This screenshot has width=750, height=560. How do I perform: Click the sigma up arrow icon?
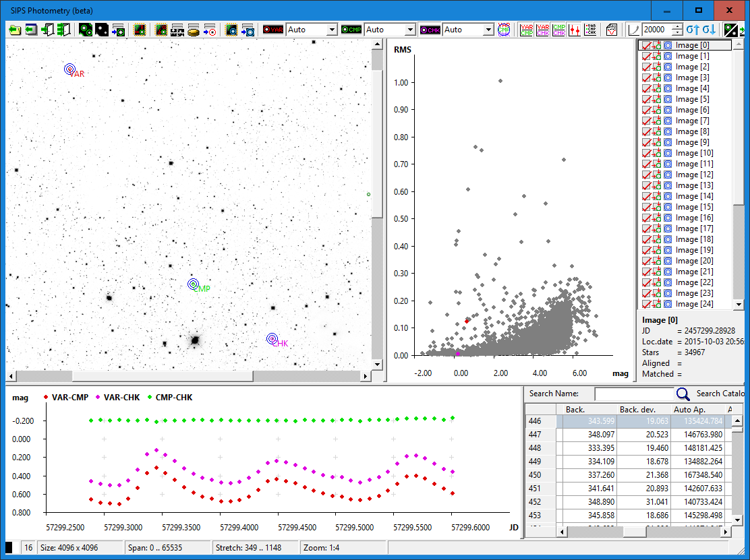(x=693, y=30)
